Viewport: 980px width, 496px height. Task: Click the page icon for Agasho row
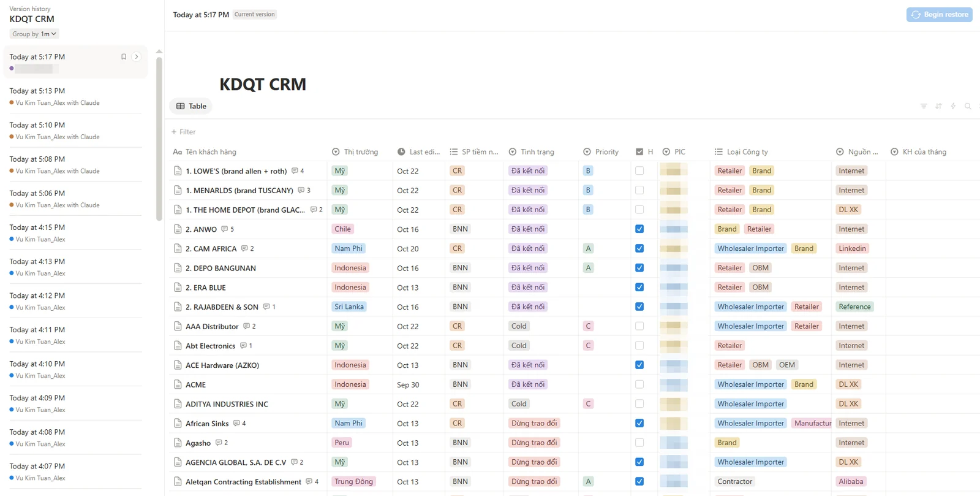coord(178,443)
